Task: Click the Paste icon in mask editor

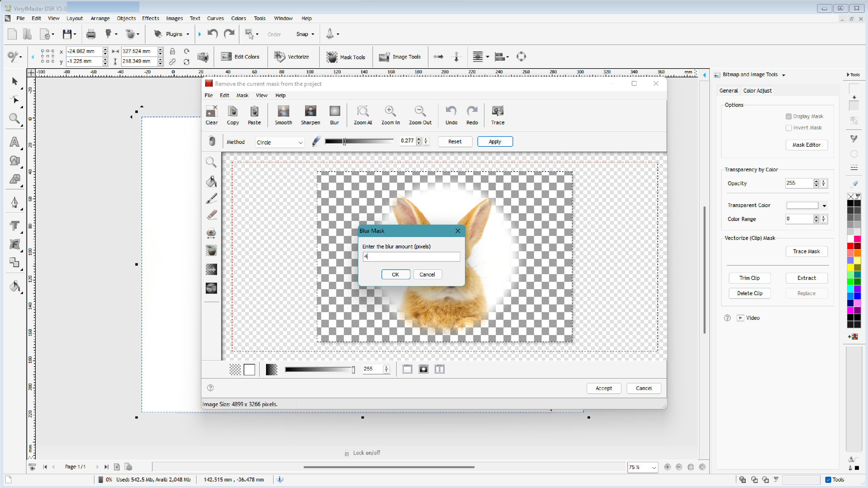Action: click(254, 115)
